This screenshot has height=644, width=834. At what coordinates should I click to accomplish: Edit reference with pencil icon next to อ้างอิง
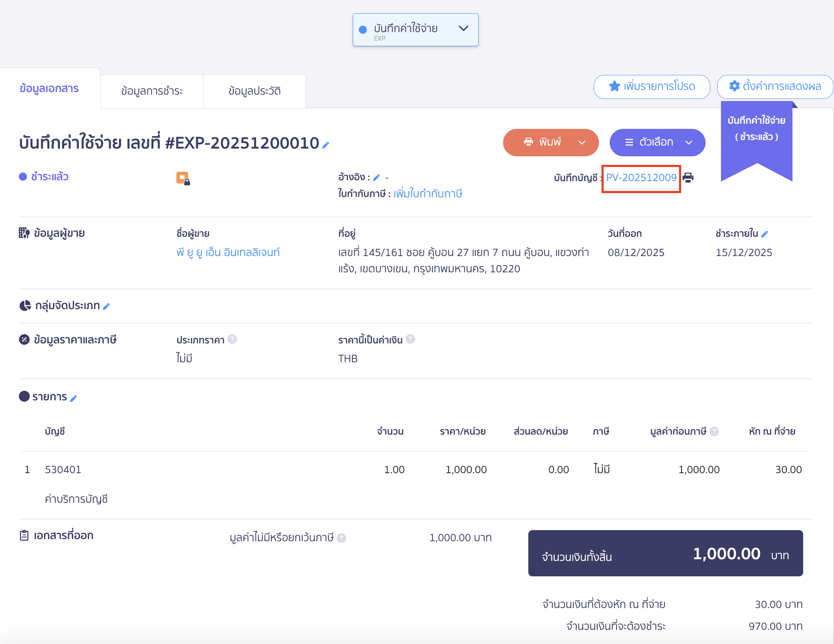pyautogui.click(x=376, y=177)
